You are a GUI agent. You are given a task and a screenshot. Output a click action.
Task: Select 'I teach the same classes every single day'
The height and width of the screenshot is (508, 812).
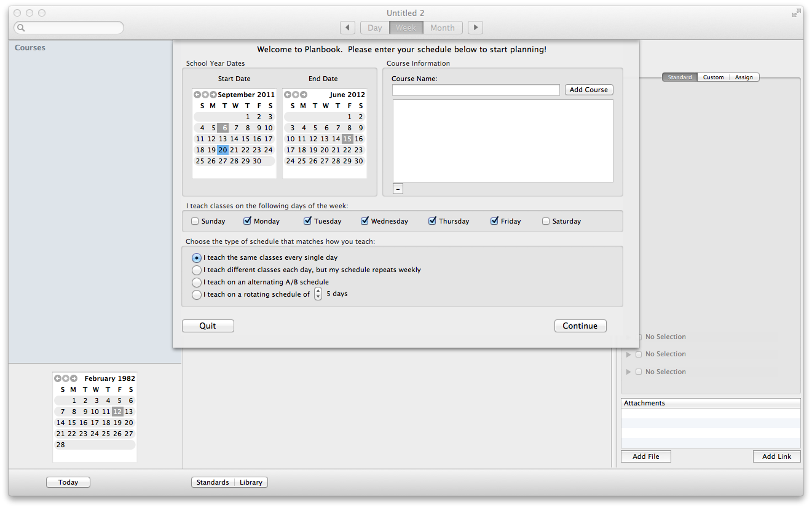(197, 258)
